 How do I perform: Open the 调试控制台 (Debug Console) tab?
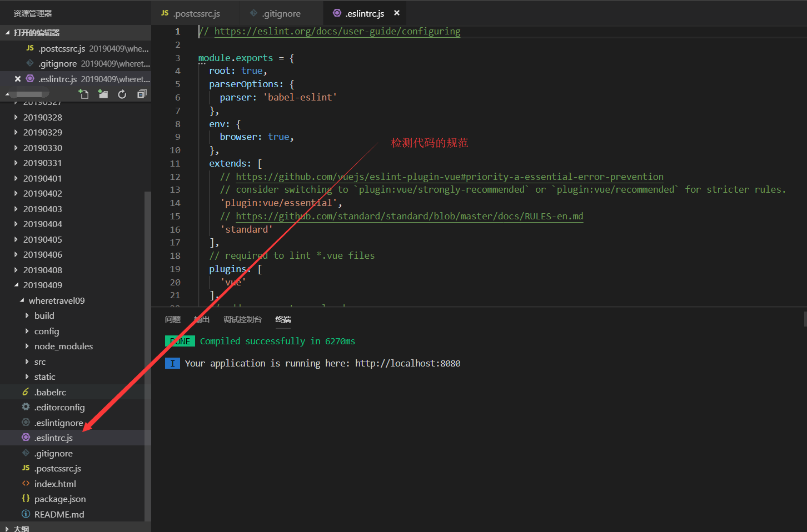point(242,319)
